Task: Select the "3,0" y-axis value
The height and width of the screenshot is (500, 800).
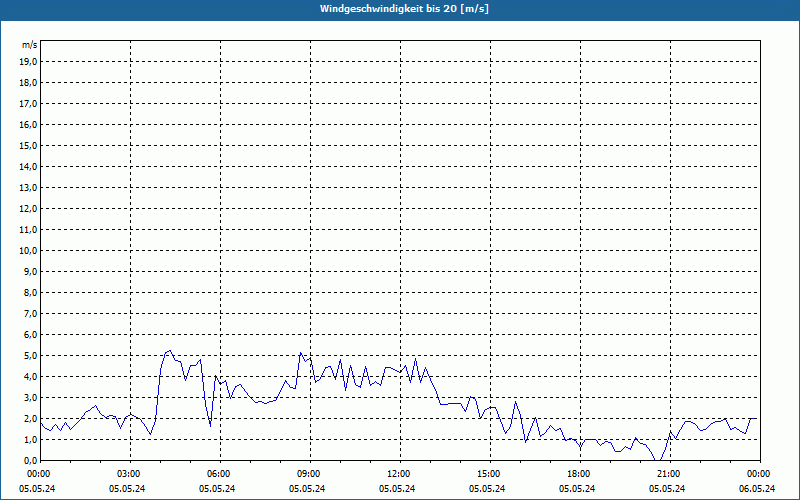Action: pyautogui.click(x=30, y=397)
